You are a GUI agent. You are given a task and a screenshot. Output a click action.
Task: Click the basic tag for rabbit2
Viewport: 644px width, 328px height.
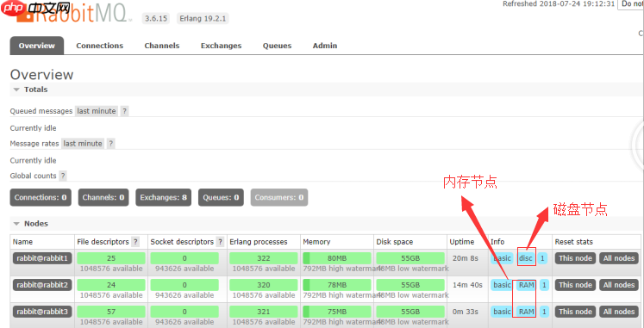pyautogui.click(x=502, y=285)
